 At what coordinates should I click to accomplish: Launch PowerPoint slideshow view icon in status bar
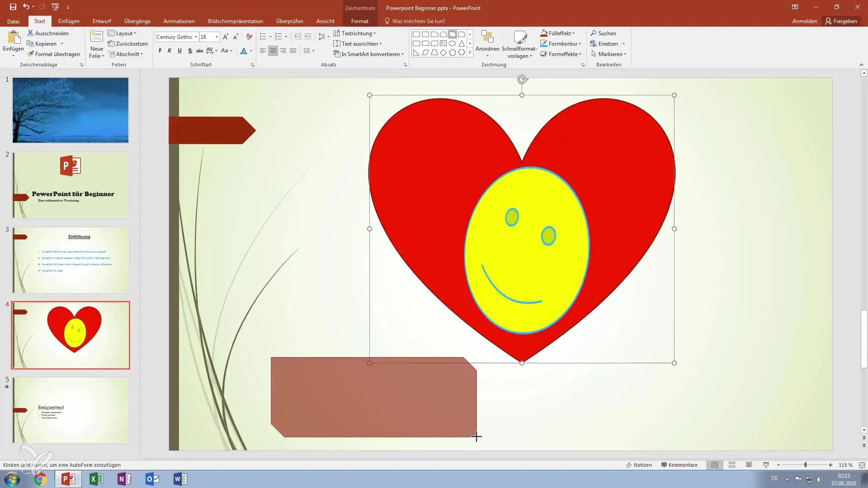point(766,465)
